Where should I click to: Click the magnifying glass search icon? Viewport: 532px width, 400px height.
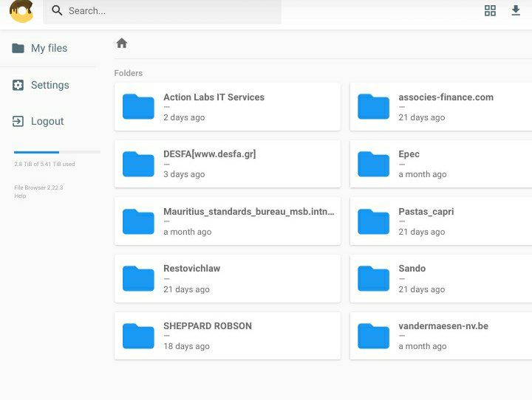(x=57, y=11)
